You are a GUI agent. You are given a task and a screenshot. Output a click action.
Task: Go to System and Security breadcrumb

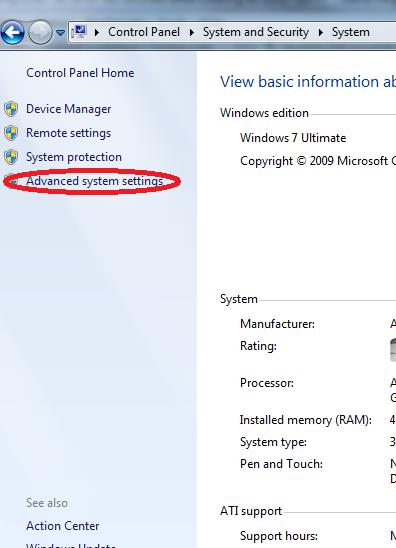(256, 32)
